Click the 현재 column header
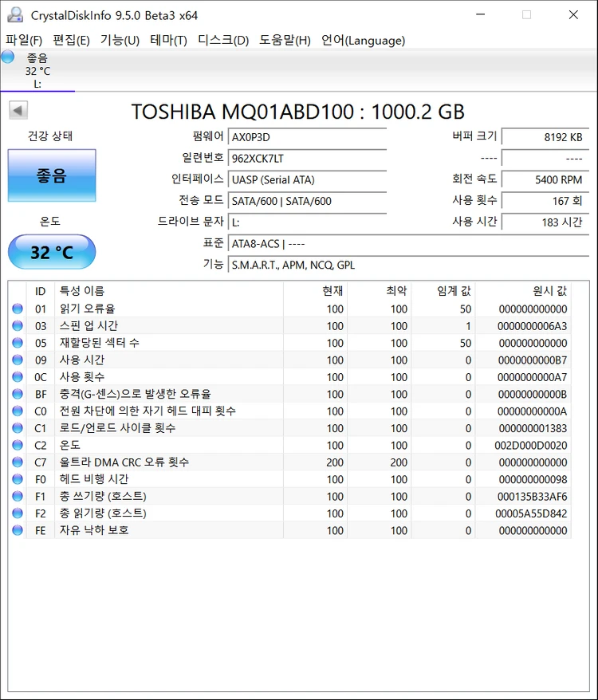This screenshot has height=700, width=598. click(315, 291)
